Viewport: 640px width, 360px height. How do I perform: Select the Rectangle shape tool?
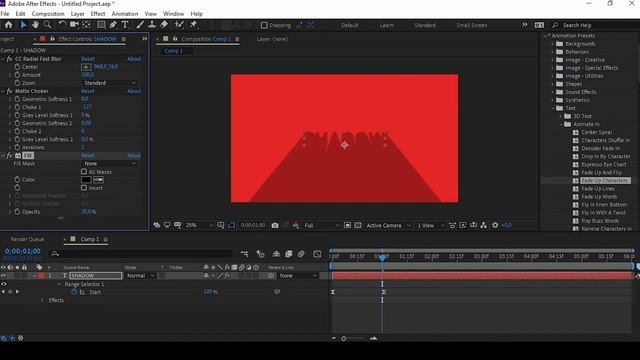(x=100, y=25)
